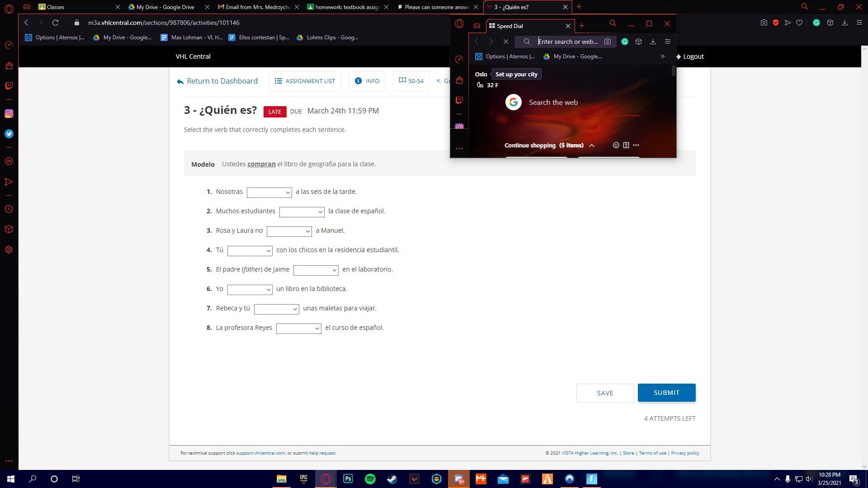Collapse the Continue shopping section chevron

592,145
